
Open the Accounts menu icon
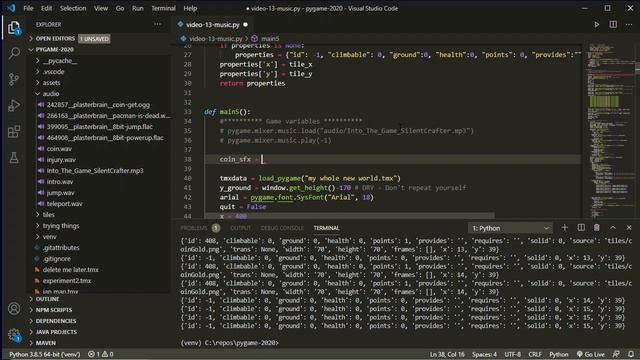point(14,309)
